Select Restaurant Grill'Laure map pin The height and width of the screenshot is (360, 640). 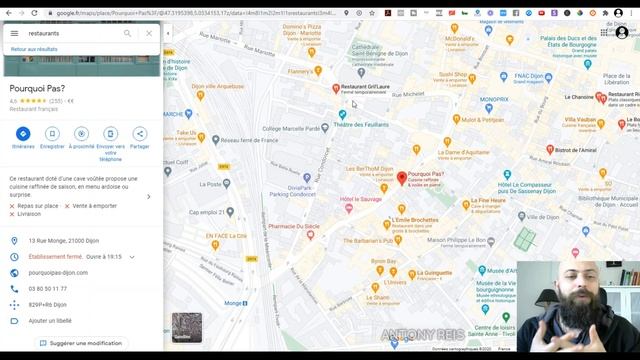336,89
